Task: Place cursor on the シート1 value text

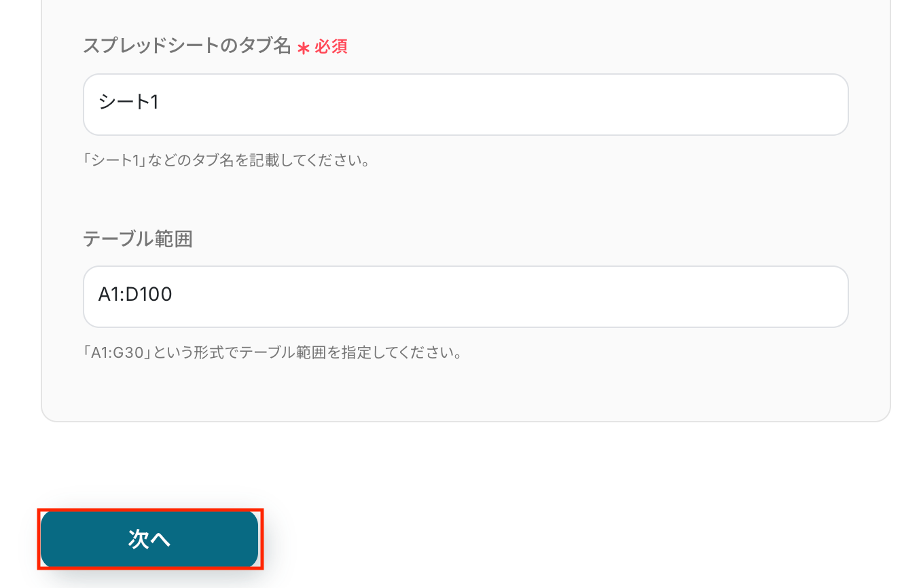Action: (128, 103)
